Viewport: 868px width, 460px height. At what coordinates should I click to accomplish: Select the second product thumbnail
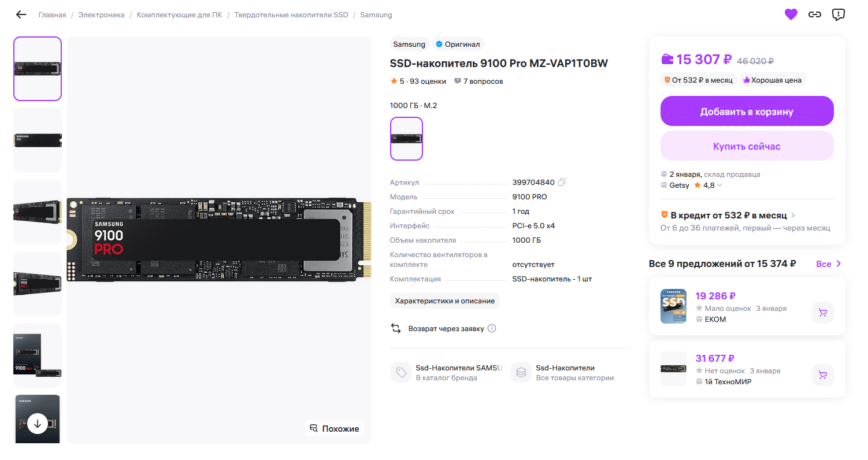(x=38, y=140)
